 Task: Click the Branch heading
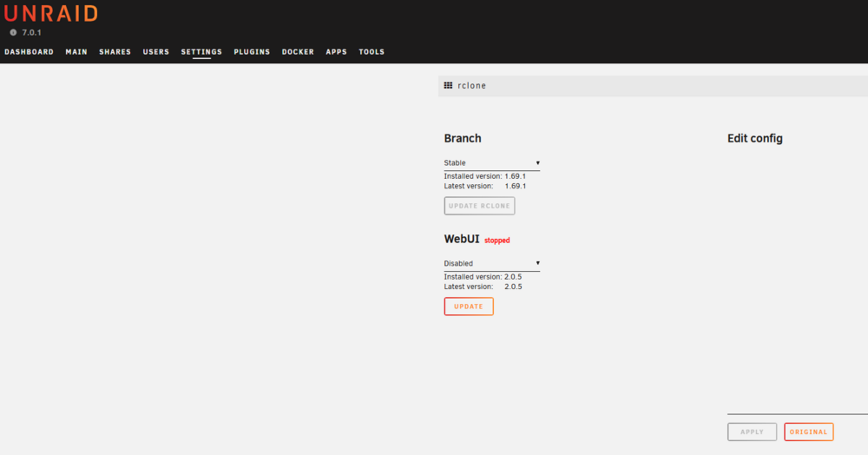[463, 138]
